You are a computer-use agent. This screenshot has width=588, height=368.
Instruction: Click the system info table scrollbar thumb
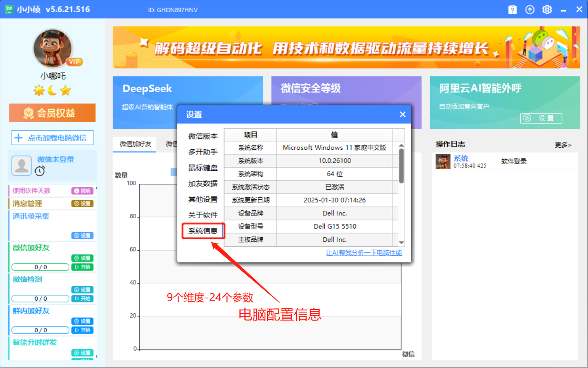click(401, 166)
